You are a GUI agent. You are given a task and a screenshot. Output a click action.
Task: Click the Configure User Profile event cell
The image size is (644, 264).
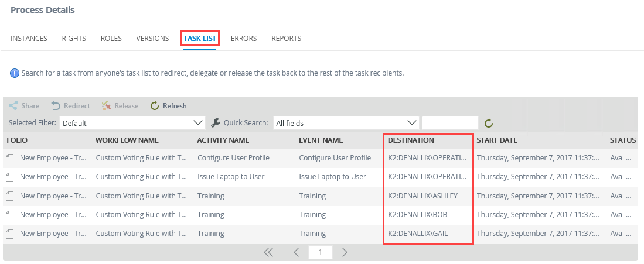(x=335, y=158)
